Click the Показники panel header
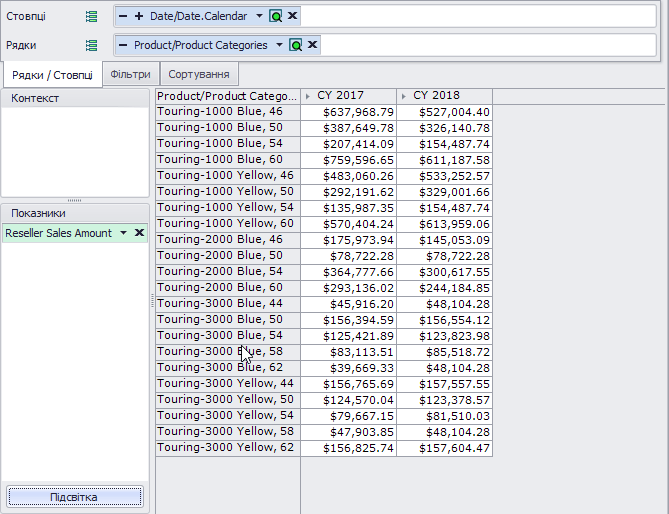669x514 pixels. (x=75, y=213)
